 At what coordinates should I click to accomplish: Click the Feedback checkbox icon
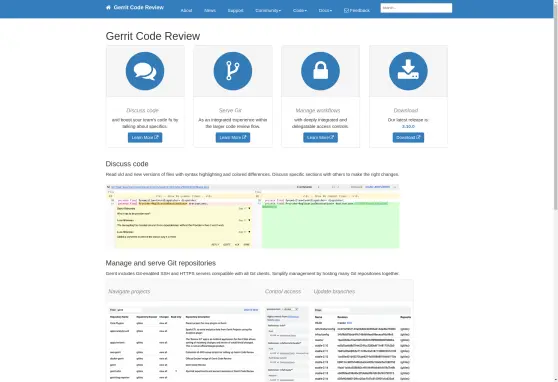pos(346,10)
